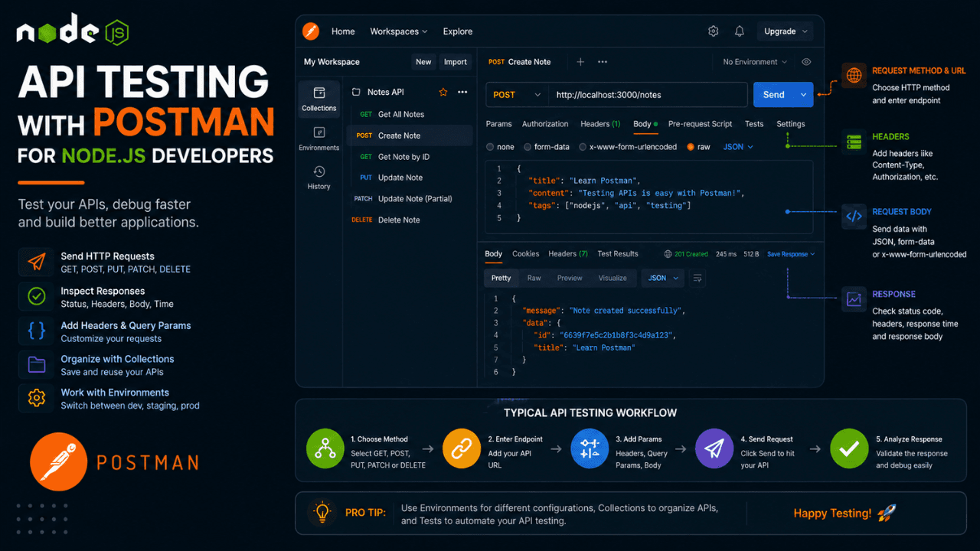Viewport: 980px width, 551px height.
Task: Click the Send HTTP Requests paper plane icon
Action: 36,262
